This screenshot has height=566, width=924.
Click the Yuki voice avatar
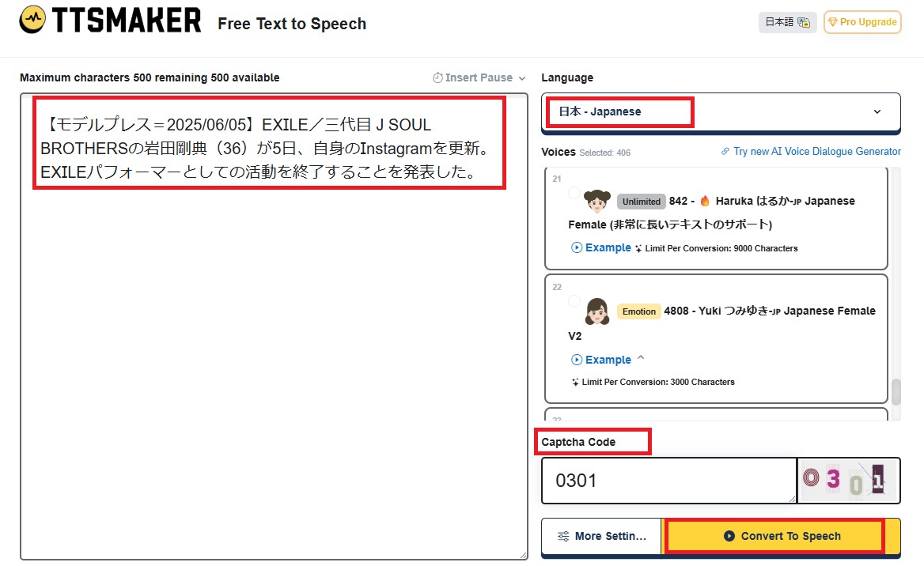[x=597, y=311]
